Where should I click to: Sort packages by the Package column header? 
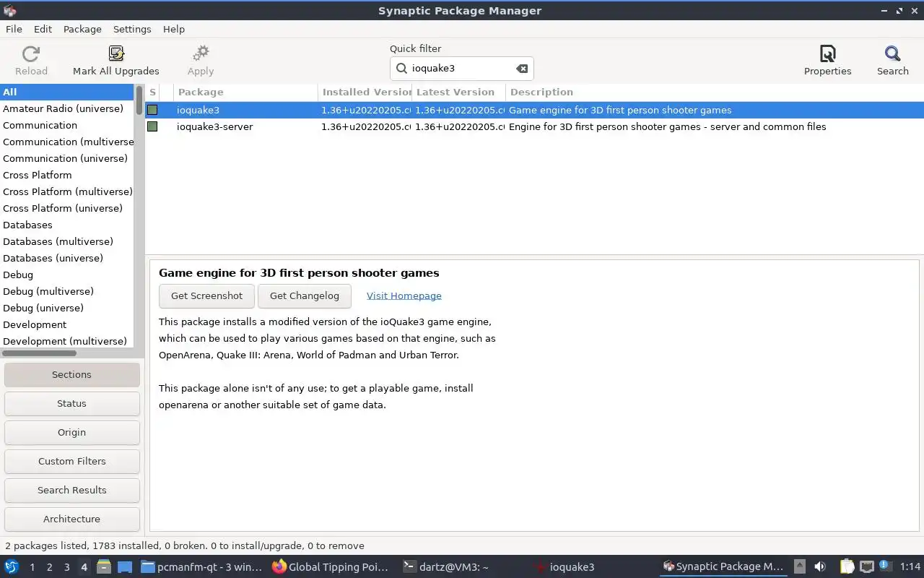coord(245,92)
